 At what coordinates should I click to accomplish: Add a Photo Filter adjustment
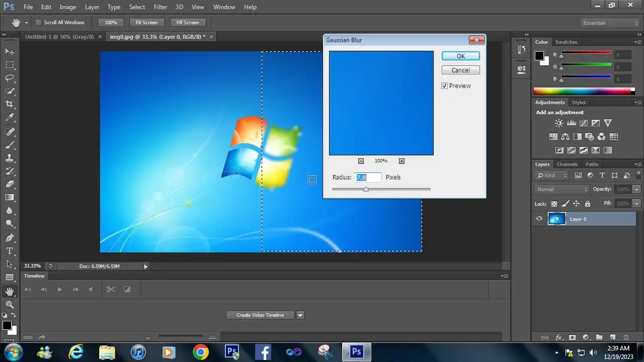[x=590, y=136]
